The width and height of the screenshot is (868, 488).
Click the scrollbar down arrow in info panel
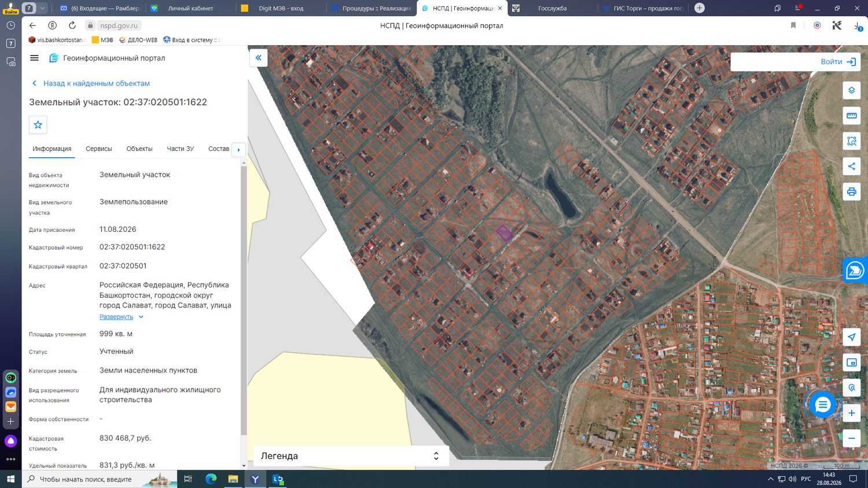(244, 465)
